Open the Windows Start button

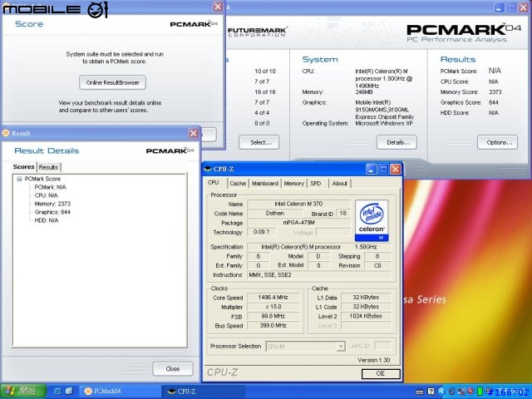(23, 392)
